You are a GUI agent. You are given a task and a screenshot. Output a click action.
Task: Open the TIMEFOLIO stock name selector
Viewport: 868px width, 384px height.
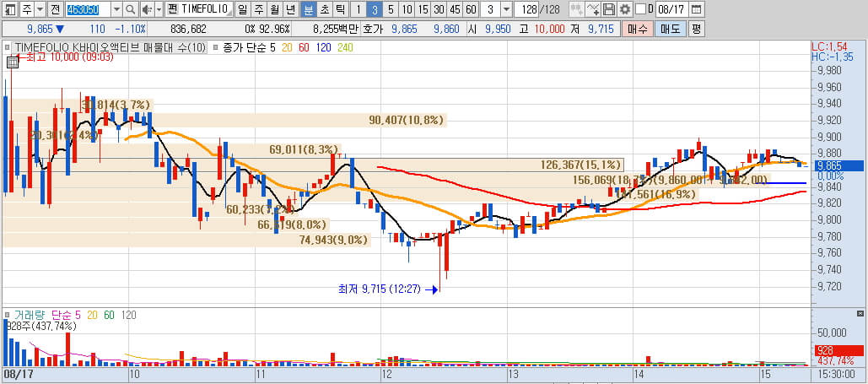(x=199, y=9)
